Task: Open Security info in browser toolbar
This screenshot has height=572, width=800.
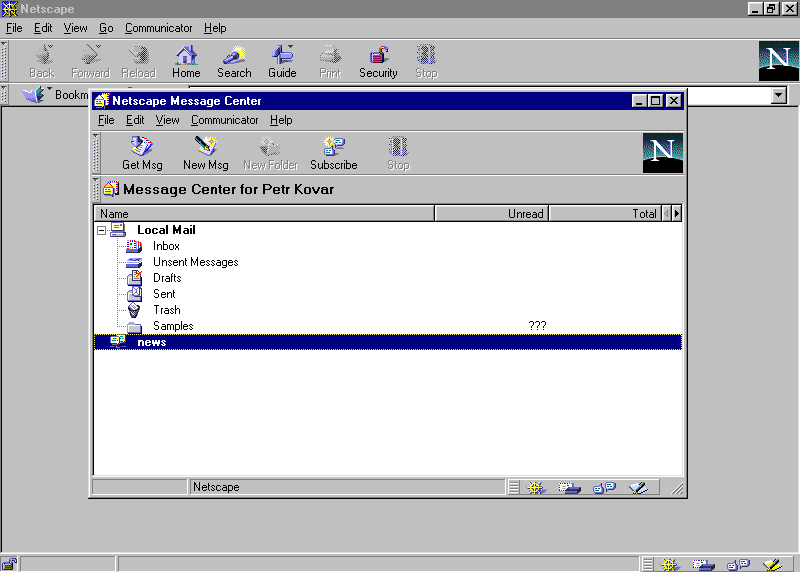Action: [x=378, y=61]
